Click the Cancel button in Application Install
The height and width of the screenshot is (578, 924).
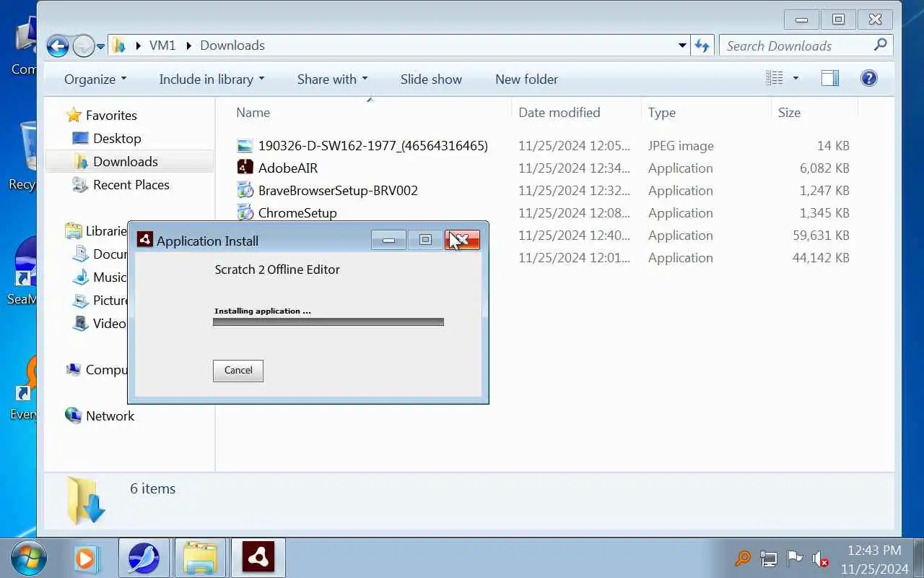click(x=238, y=371)
